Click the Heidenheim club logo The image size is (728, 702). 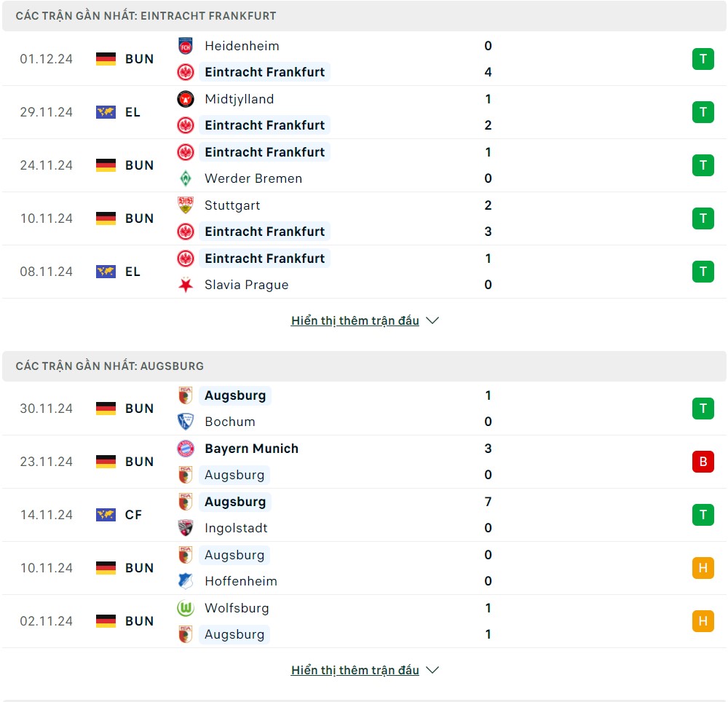tap(186, 46)
